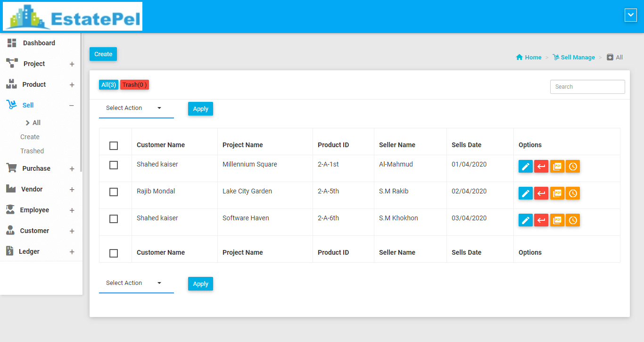Click the Project diagram icon in sidebar
The height and width of the screenshot is (342, 644).
point(12,63)
